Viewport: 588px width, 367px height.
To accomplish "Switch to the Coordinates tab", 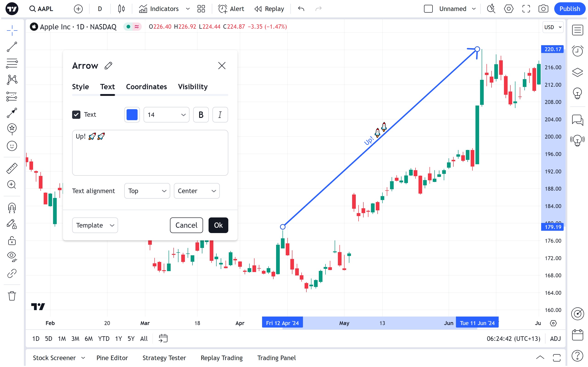I will (x=146, y=87).
